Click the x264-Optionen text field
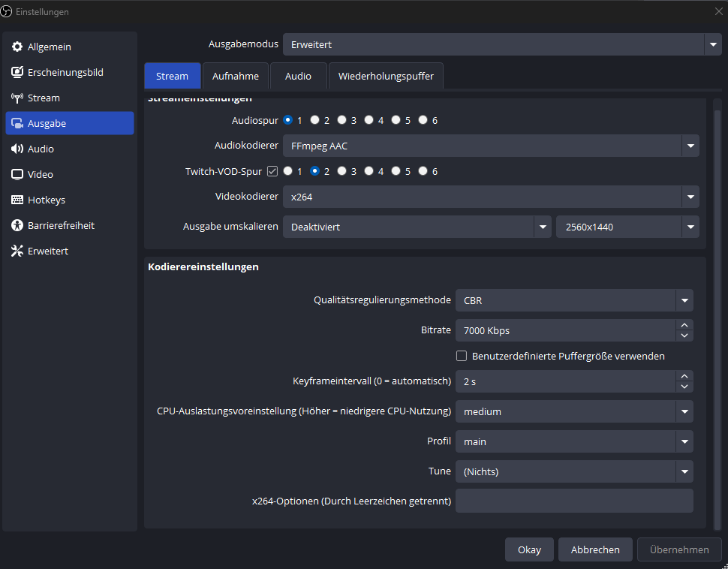This screenshot has height=569, width=728. (574, 501)
